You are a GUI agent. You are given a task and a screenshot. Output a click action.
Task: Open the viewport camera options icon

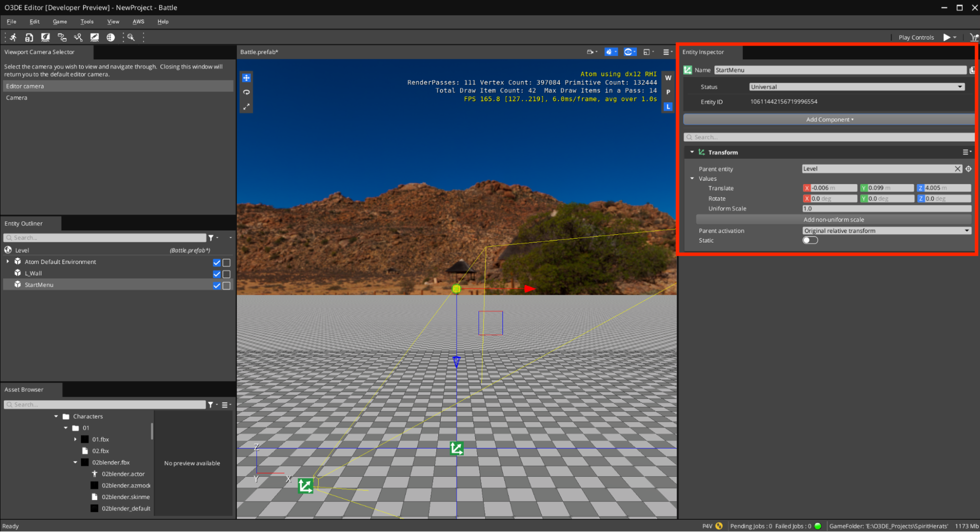592,52
